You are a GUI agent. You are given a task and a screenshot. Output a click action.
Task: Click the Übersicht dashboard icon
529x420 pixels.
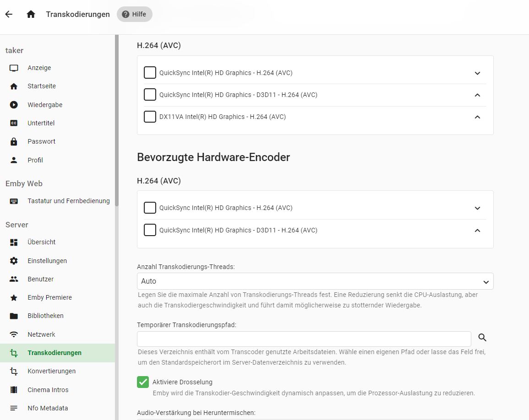click(x=14, y=242)
